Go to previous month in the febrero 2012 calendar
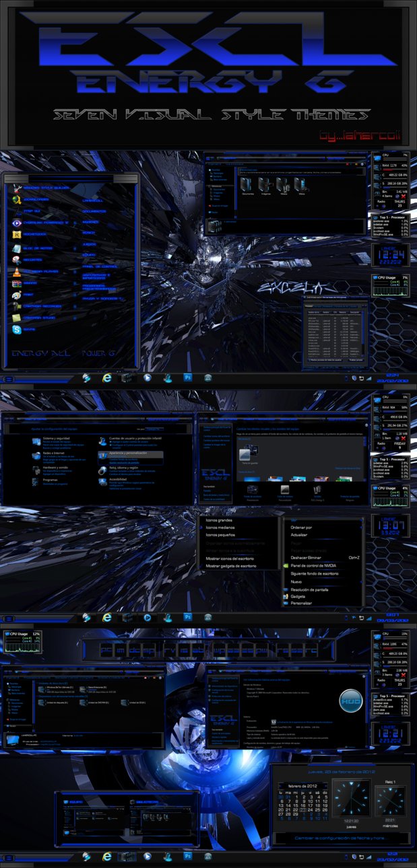This screenshot has width=417, height=868. 282,786
